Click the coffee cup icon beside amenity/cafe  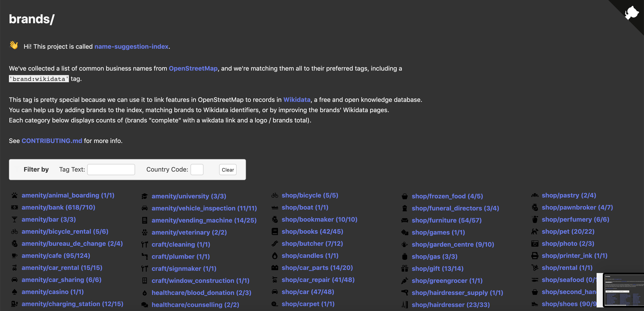[15, 256]
